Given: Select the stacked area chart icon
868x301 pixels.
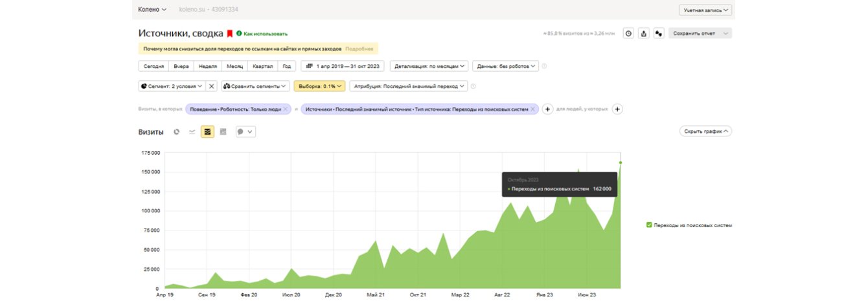Looking at the screenshot, I should tap(207, 131).
